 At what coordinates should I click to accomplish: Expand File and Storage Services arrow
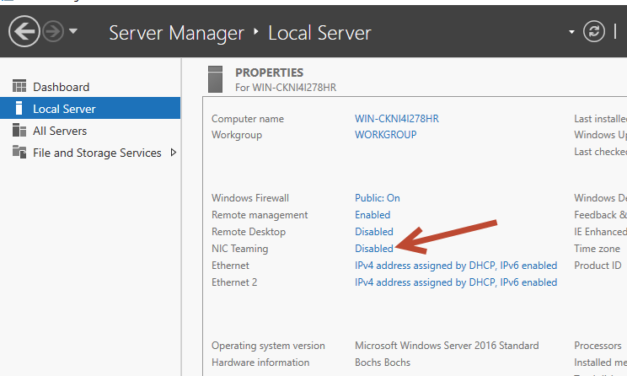click(x=173, y=152)
